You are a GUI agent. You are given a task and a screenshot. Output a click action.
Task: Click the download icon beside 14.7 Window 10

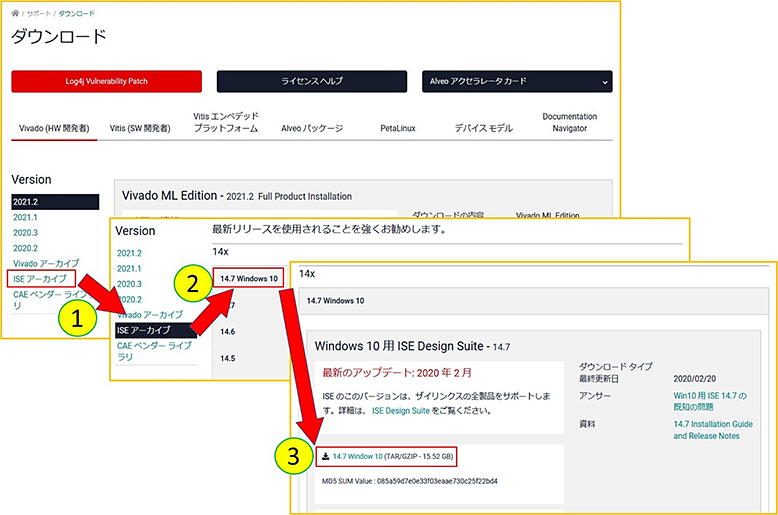pyautogui.click(x=325, y=456)
